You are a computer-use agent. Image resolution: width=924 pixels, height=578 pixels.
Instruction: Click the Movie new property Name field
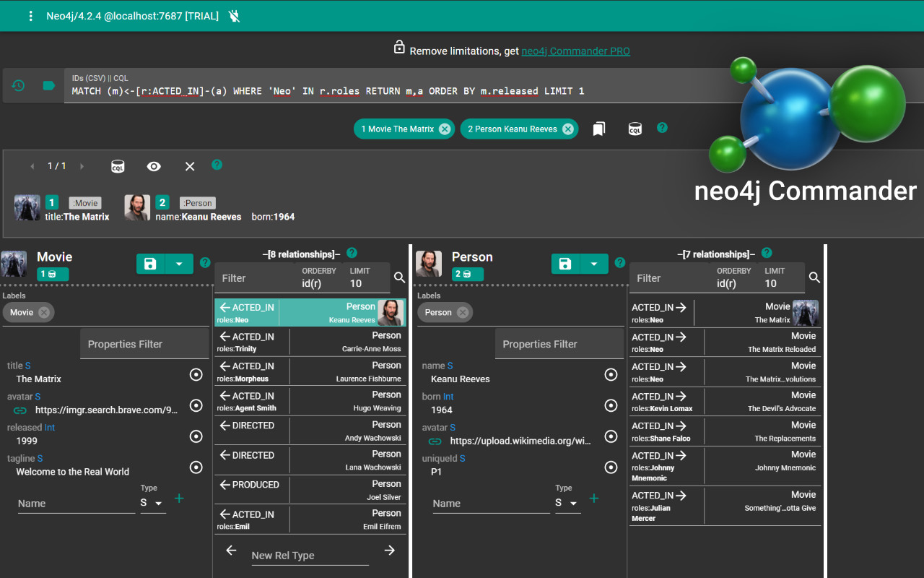tap(77, 504)
